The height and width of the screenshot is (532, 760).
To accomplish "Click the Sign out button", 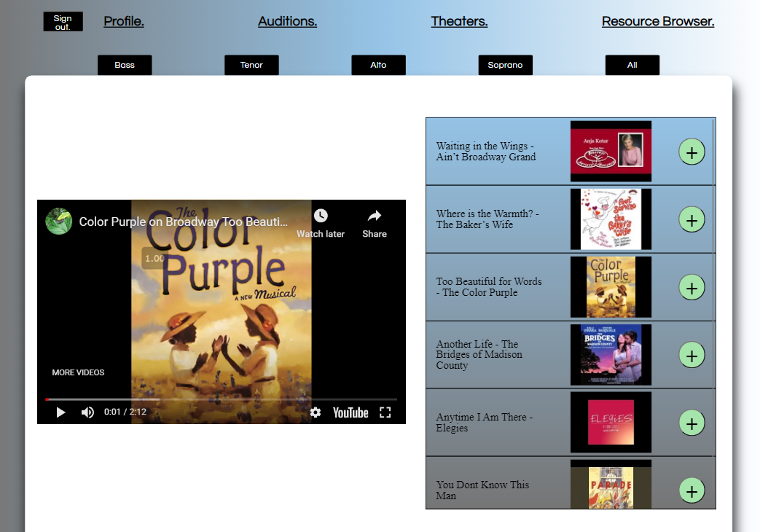I will coord(63,22).
